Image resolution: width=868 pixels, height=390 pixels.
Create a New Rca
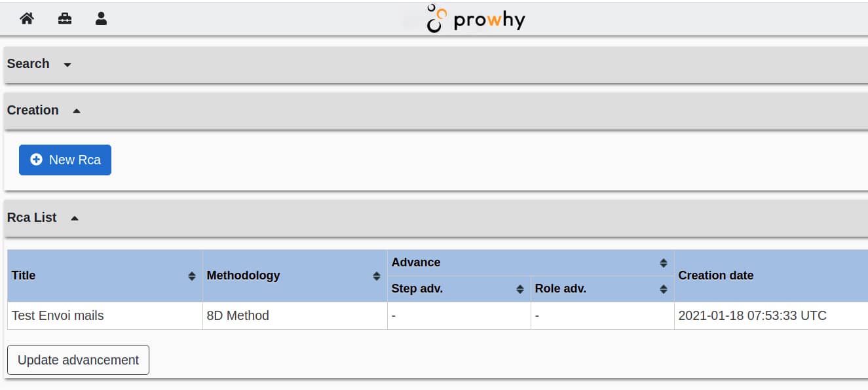[x=66, y=160]
